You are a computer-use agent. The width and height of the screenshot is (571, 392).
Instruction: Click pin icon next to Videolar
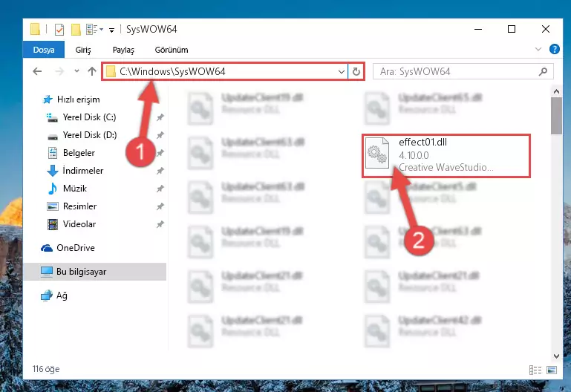160,224
